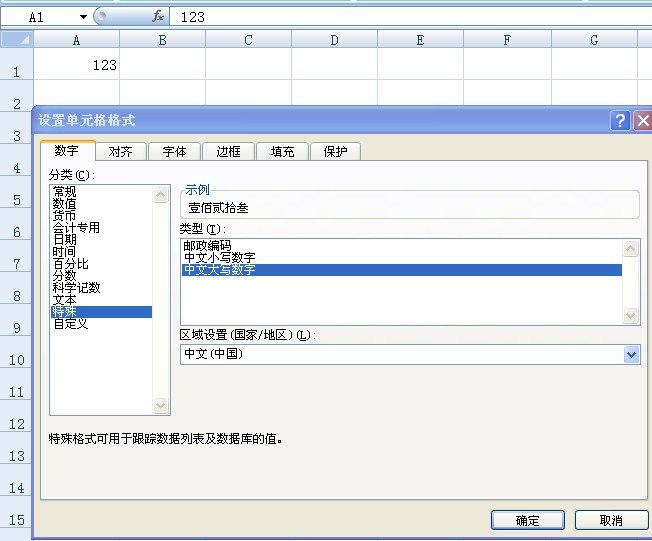Image resolution: width=652 pixels, height=541 pixels.
Task: Expand the 区域设置 locale dropdown
Action: click(x=630, y=354)
